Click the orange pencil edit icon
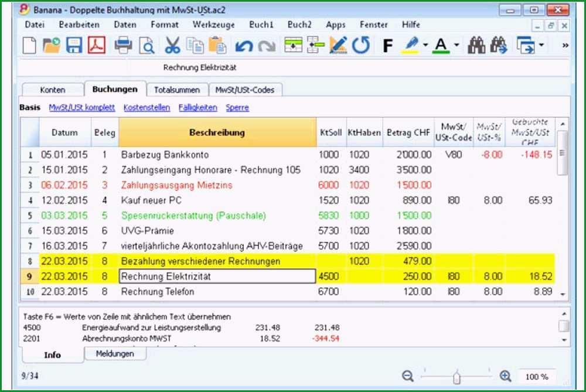Screen dimensions: 586x392 click(x=338, y=45)
